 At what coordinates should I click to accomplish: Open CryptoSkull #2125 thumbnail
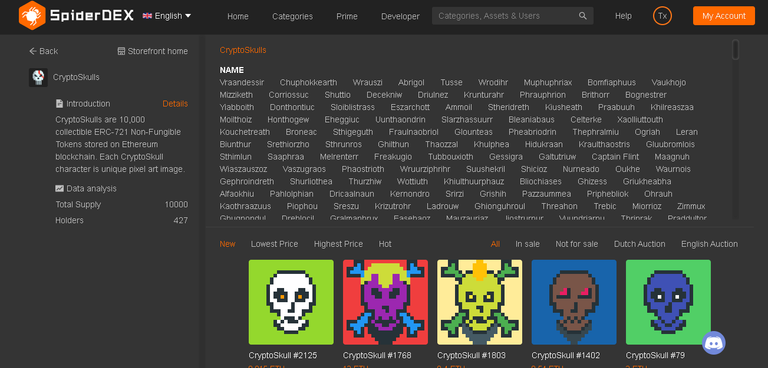[x=291, y=302]
